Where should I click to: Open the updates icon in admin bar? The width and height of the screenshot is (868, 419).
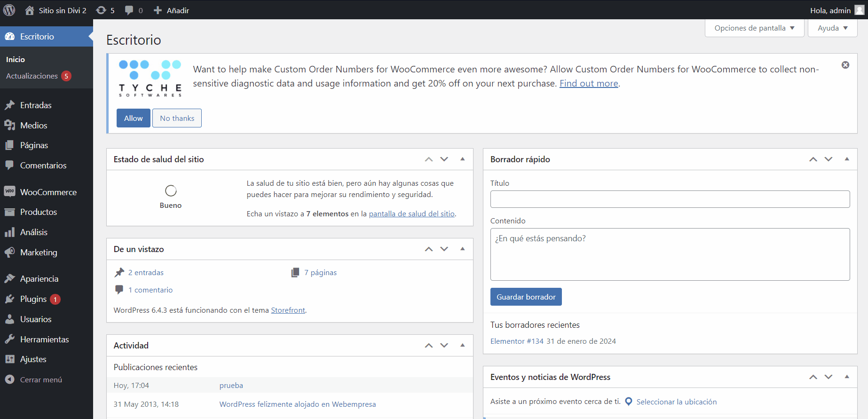(x=105, y=10)
